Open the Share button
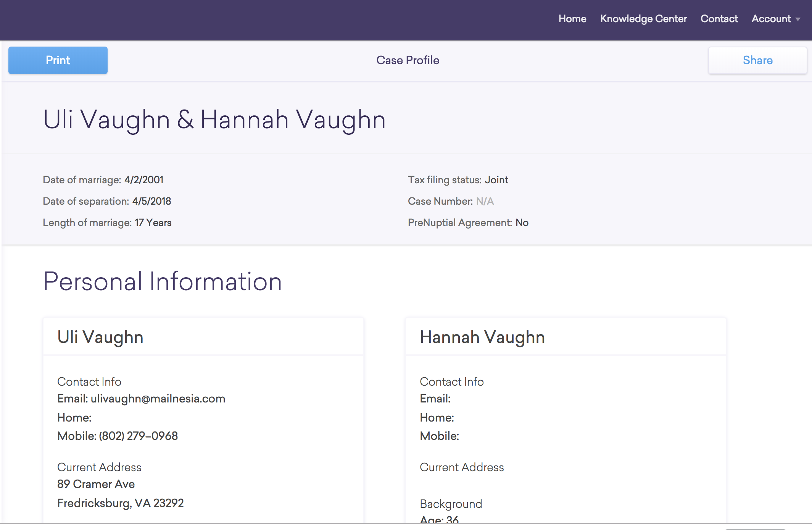Screen dimensions: 812x530 [757, 60]
